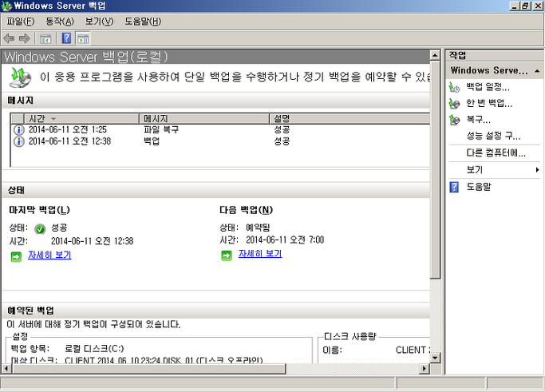Open 도움말 in the actions pane
545x392 pixels.
click(479, 187)
